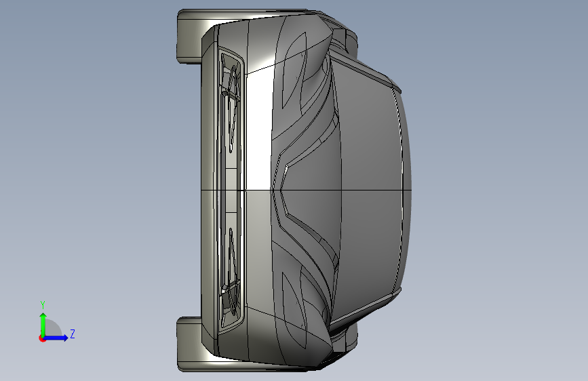Click the red X axis dot on triad
Viewport: 588px width, 381px height.
[x=42, y=338]
